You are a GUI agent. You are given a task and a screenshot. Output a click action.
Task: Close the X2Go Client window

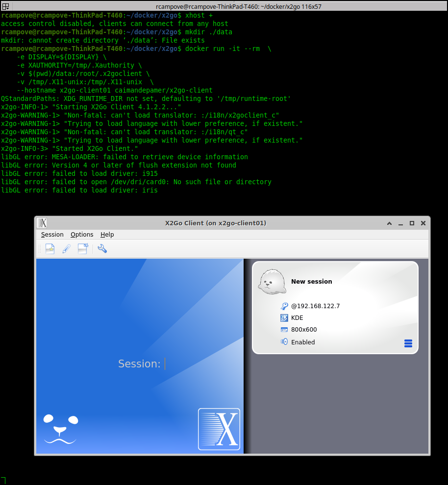(x=423, y=223)
